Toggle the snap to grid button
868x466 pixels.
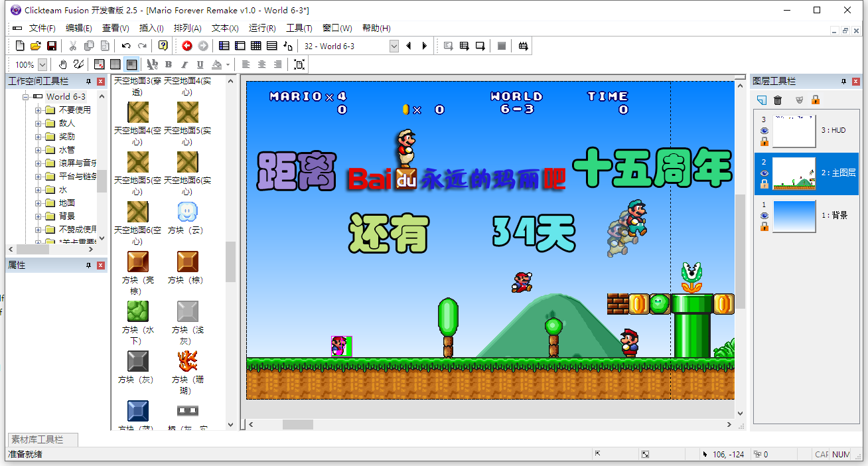click(131, 64)
